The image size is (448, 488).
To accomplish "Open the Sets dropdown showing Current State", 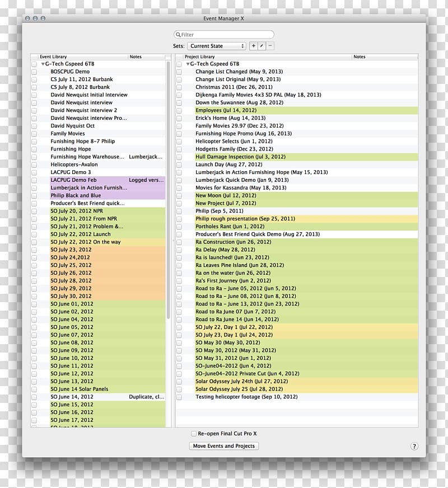I will pos(217,46).
